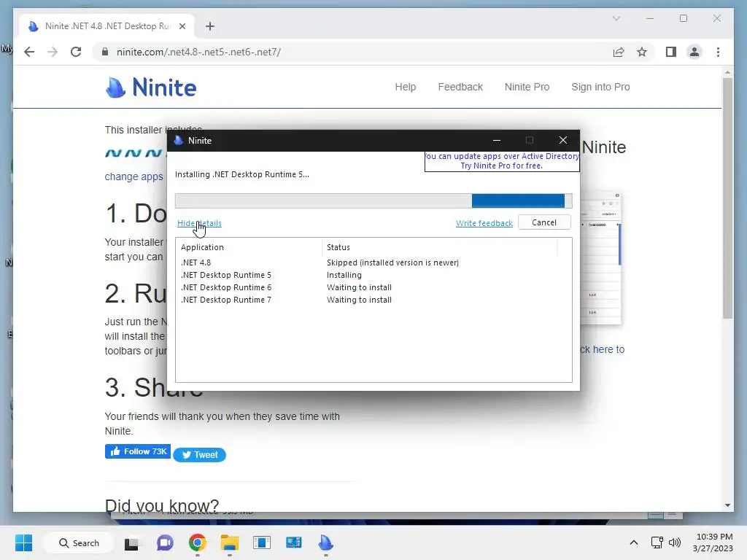Viewport: 747px width, 560px height.
Task: Open the Chat app from the taskbar
Action: 165,542
